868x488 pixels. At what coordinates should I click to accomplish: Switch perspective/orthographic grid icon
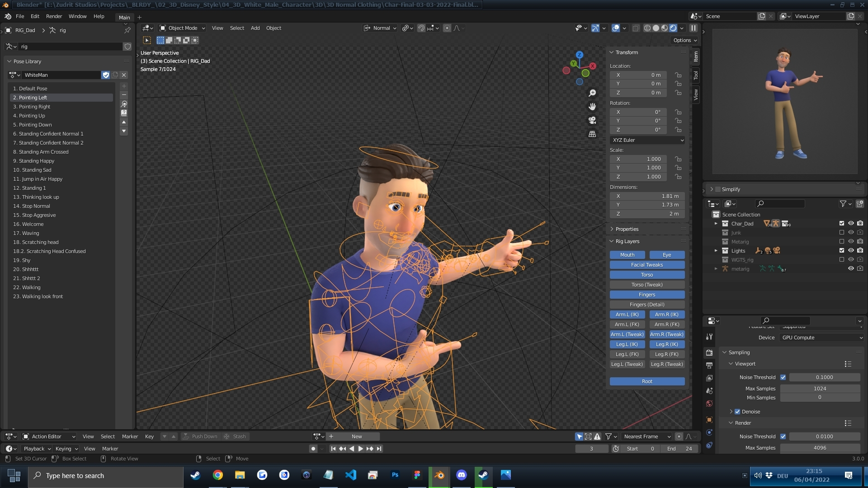pos(592,134)
